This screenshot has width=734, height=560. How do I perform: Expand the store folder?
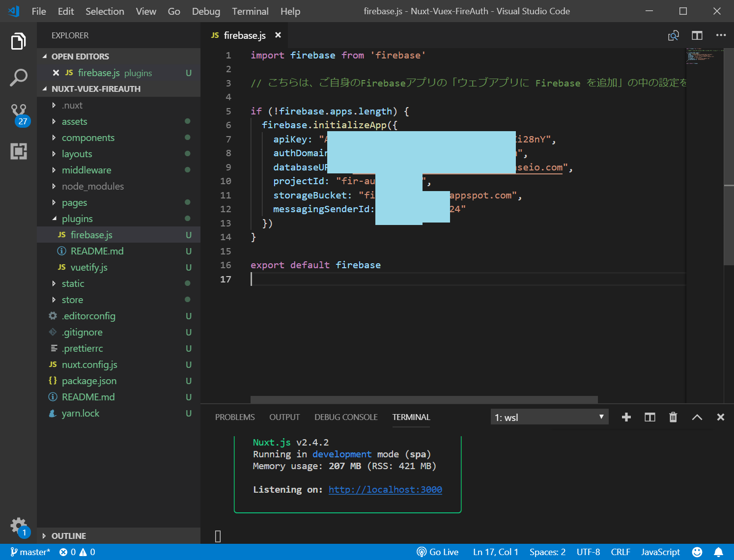pos(118,300)
